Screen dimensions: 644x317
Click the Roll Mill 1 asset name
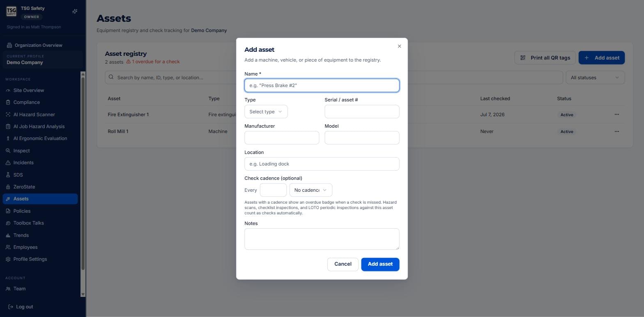(x=118, y=131)
